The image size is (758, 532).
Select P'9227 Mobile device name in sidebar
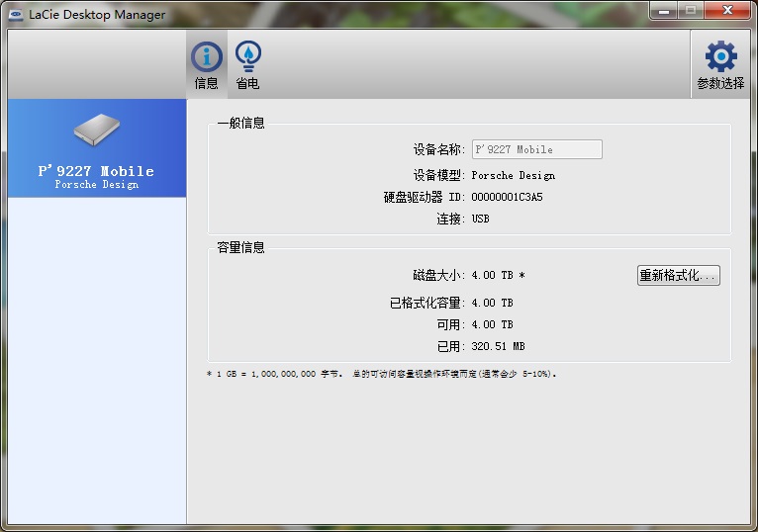pos(96,171)
